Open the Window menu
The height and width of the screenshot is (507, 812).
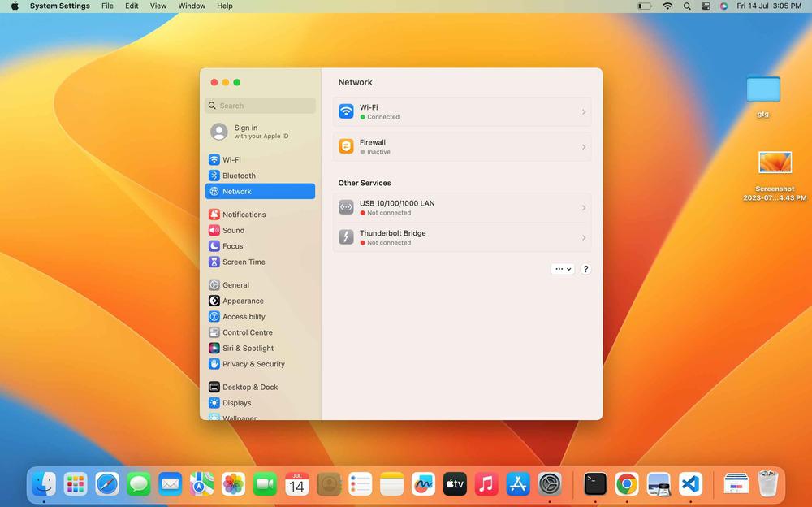pos(192,6)
